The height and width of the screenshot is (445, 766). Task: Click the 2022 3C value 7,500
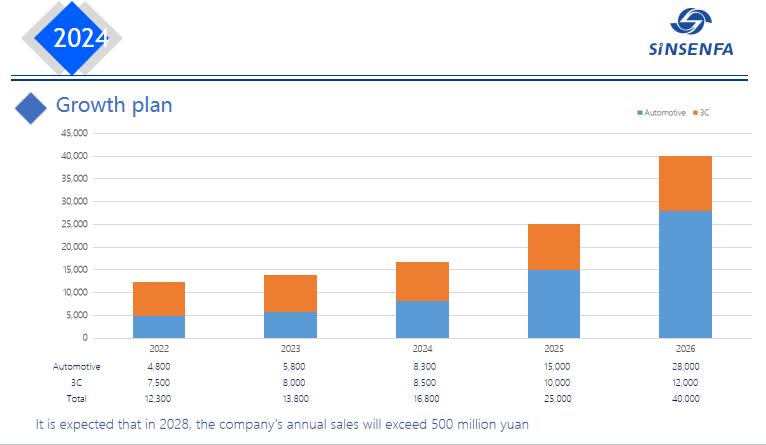159,382
